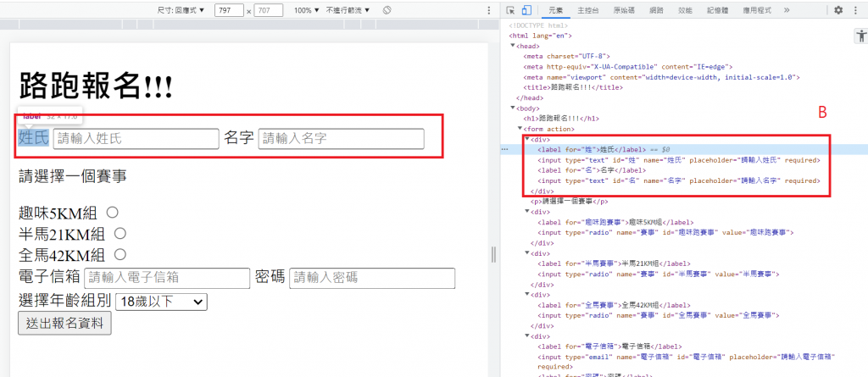Select the DOCTYPE html line
Viewport: 868px width, 377px height.
(x=538, y=25)
